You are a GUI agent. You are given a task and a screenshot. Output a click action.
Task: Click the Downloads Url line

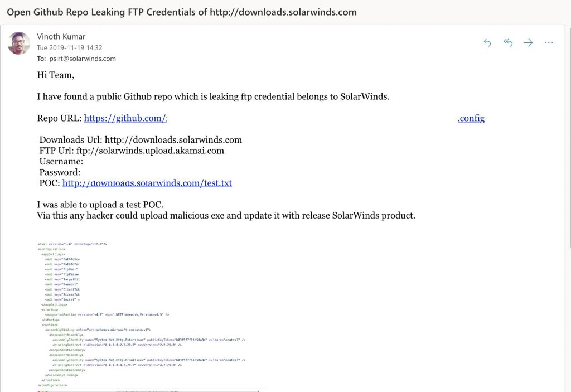coord(141,140)
